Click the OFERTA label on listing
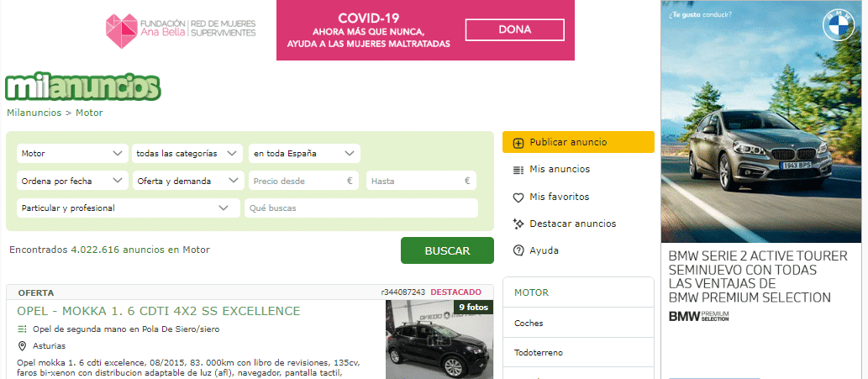 [36, 292]
